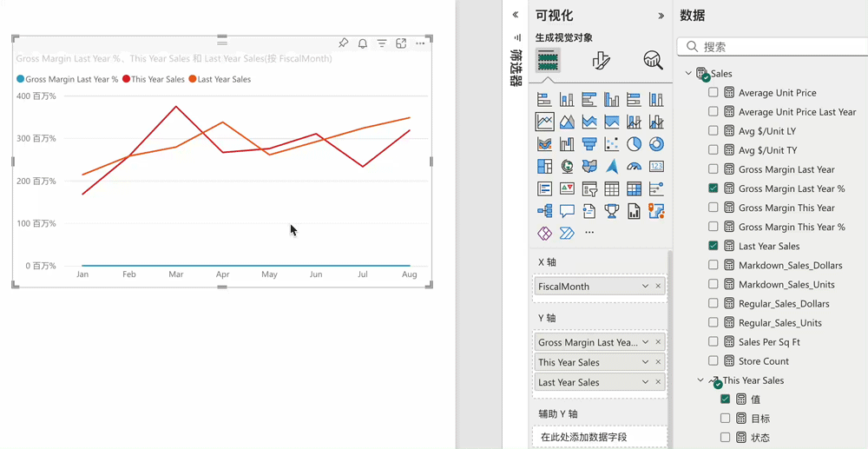Open the FiscalMonth field dropdown arrow
Viewport: 868px width, 449px height.
(x=645, y=287)
